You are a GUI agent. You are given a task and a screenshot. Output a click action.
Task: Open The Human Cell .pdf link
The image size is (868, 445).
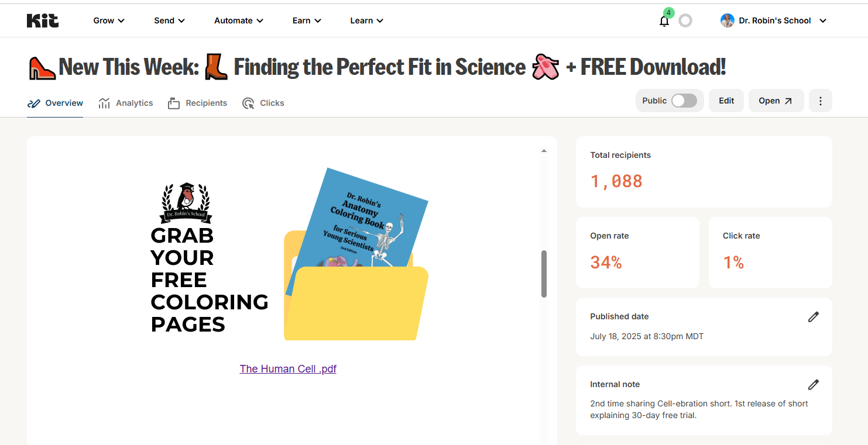tap(288, 369)
